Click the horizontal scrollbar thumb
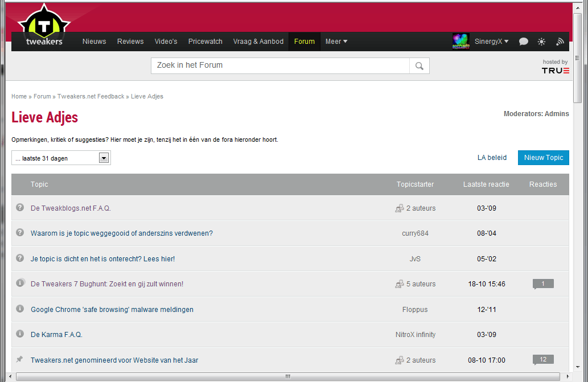This screenshot has height=382, width=588. [x=288, y=376]
